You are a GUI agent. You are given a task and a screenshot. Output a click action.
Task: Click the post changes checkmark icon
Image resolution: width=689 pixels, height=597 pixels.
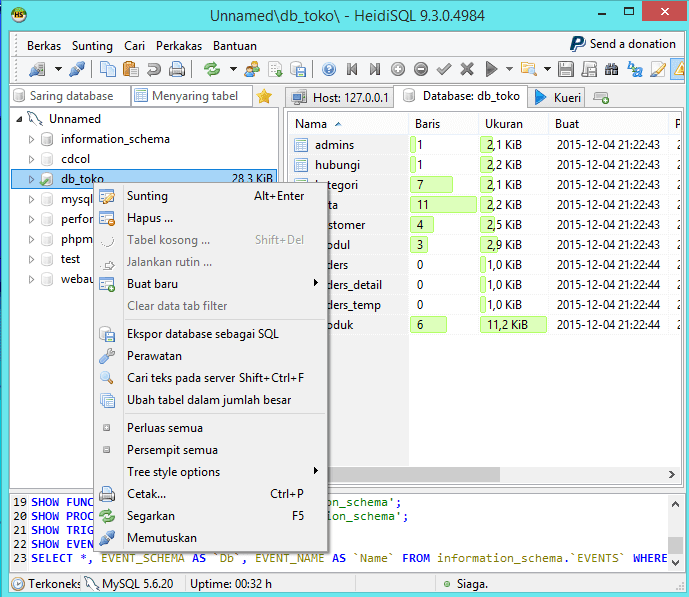(444, 69)
